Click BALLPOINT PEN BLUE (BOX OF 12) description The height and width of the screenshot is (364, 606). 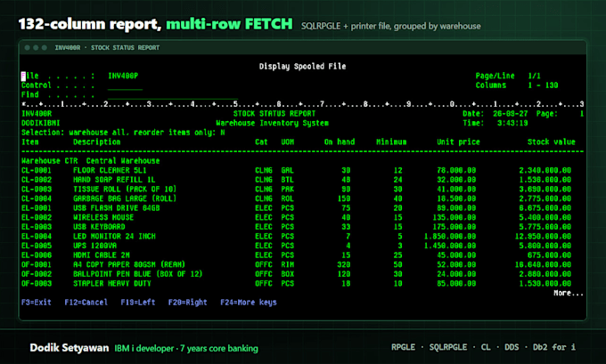tap(138, 274)
